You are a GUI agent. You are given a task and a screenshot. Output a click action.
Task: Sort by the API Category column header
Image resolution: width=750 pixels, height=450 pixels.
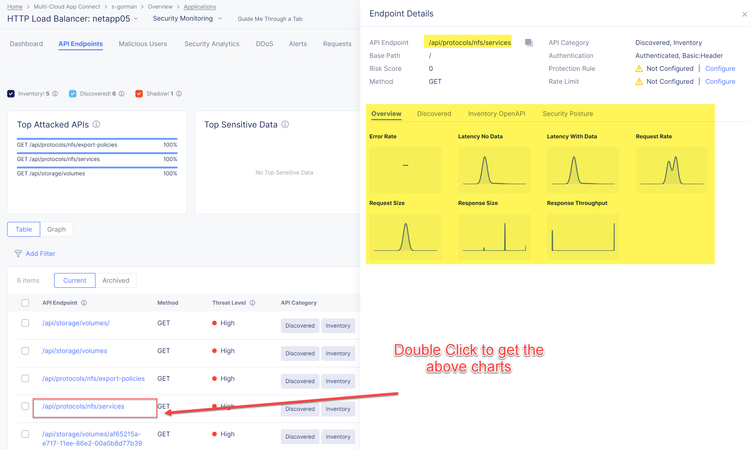pos(298,303)
